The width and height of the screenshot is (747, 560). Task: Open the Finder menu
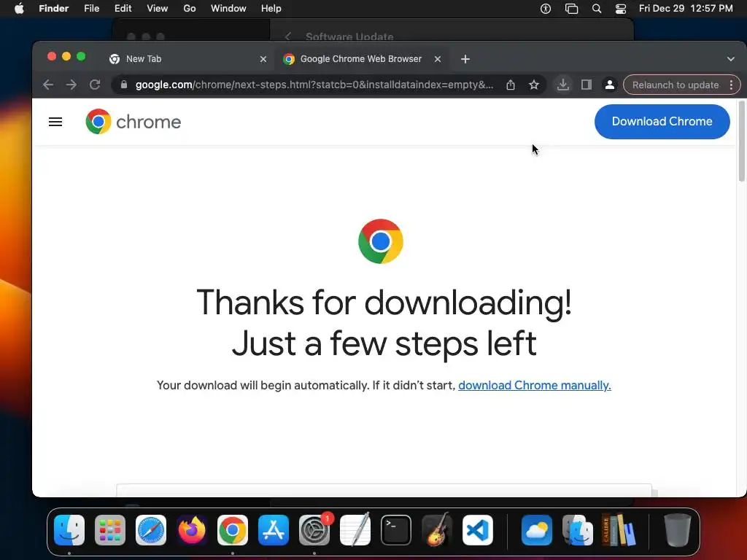click(54, 9)
